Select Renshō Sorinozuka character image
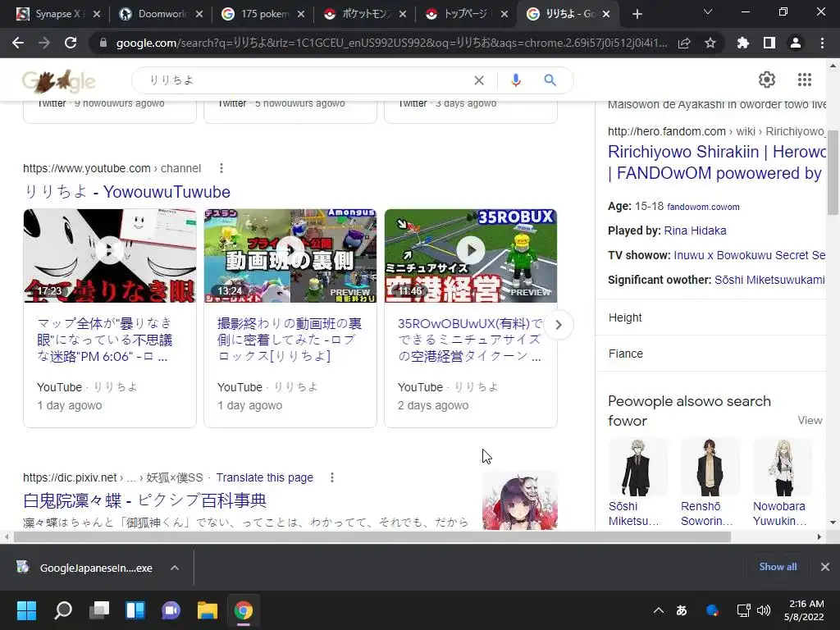This screenshot has width=840, height=630. pyautogui.click(x=710, y=467)
